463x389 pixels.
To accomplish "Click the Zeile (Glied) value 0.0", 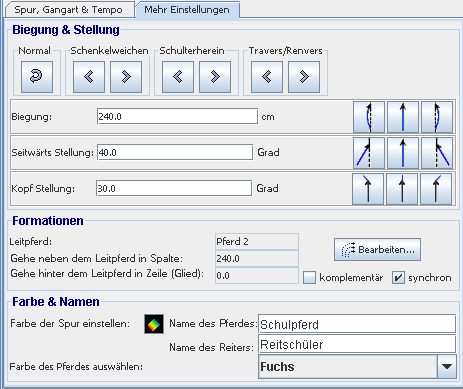I will tap(257, 275).
